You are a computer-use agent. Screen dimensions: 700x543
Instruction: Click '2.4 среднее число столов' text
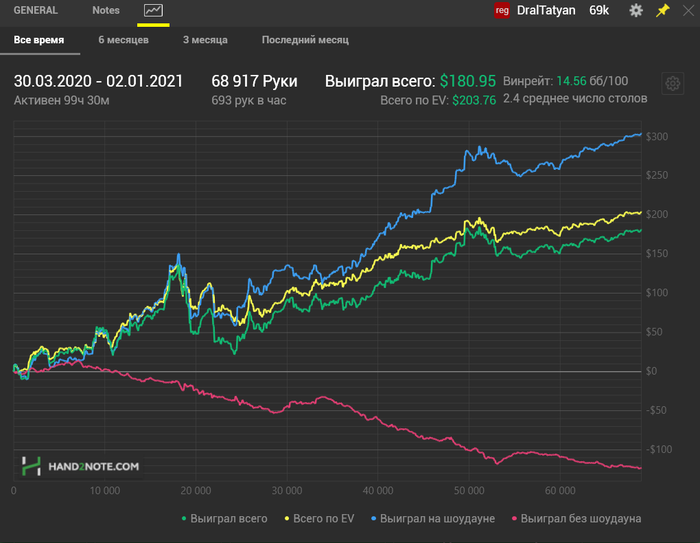tap(575, 99)
